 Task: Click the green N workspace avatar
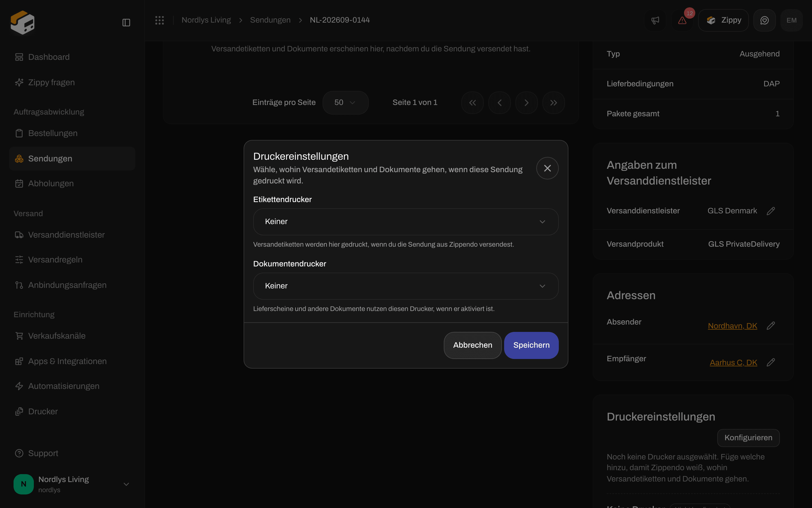(x=23, y=484)
